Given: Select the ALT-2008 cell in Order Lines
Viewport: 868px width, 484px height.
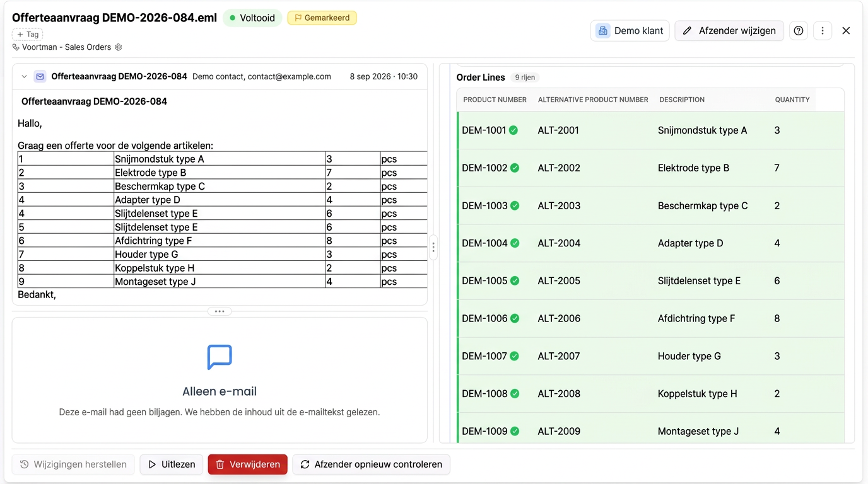Looking at the screenshot, I should [559, 394].
